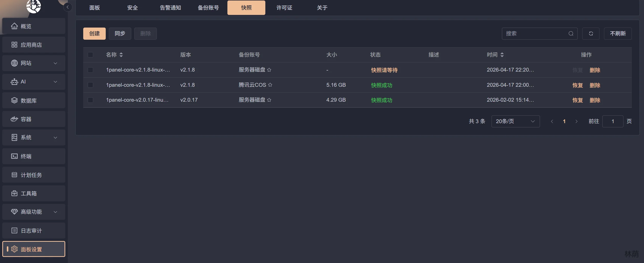The height and width of the screenshot is (263, 644).
Task: Switch to the 备份账号 tab
Action: [x=208, y=8]
